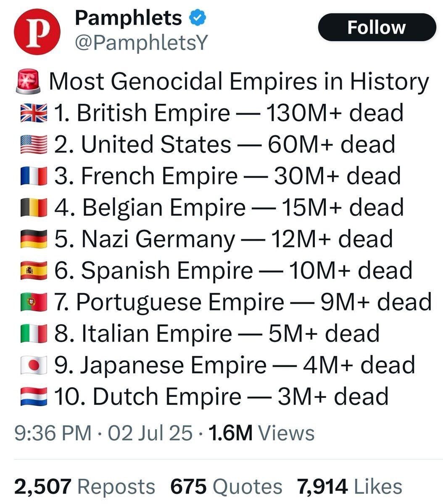Click the United States flag emoji

coord(34,145)
